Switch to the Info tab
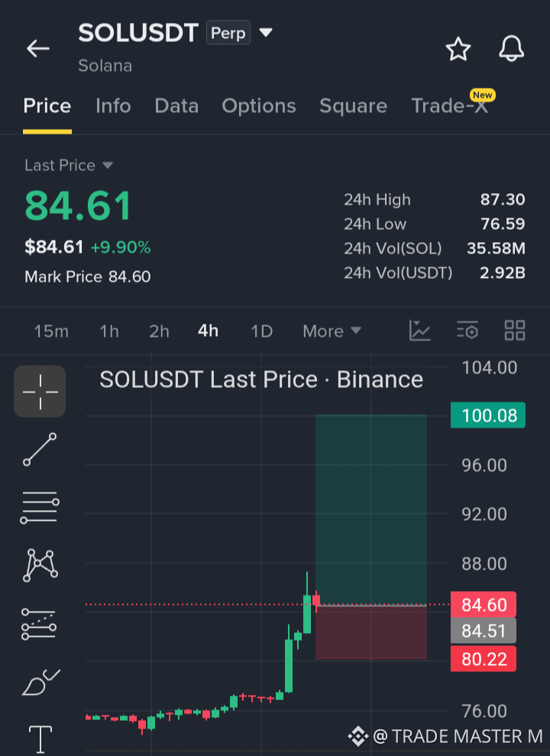The width and height of the screenshot is (550, 756). pos(113,106)
